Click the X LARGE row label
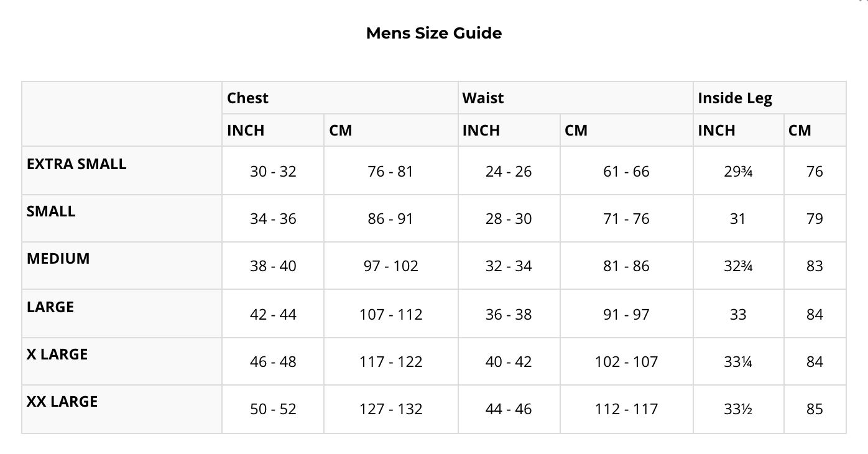The height and width of the screenshot is (454, 868). pyautogui.click(x=57, y=354)
